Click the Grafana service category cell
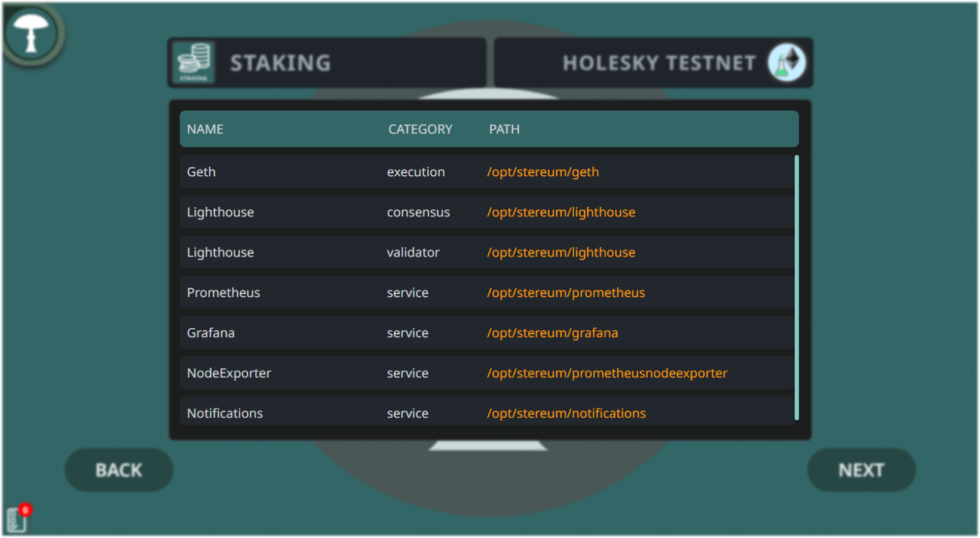The height and width of the screenshot is (538, 980). [x=408, y=332]
